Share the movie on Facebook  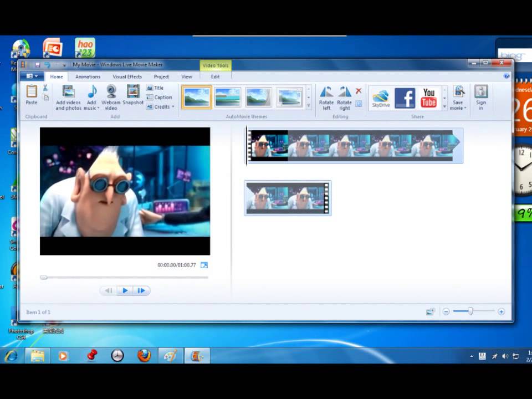point(405,98)
